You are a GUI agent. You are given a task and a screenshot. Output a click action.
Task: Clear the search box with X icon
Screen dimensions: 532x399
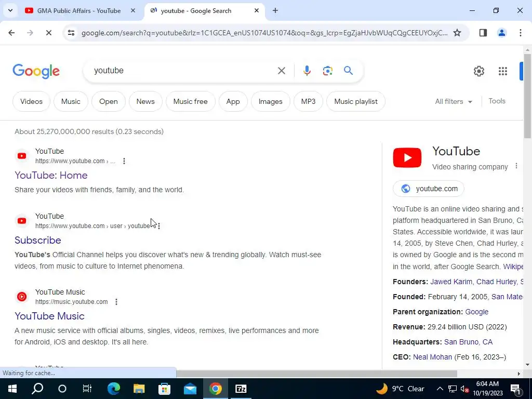point(281,71)
